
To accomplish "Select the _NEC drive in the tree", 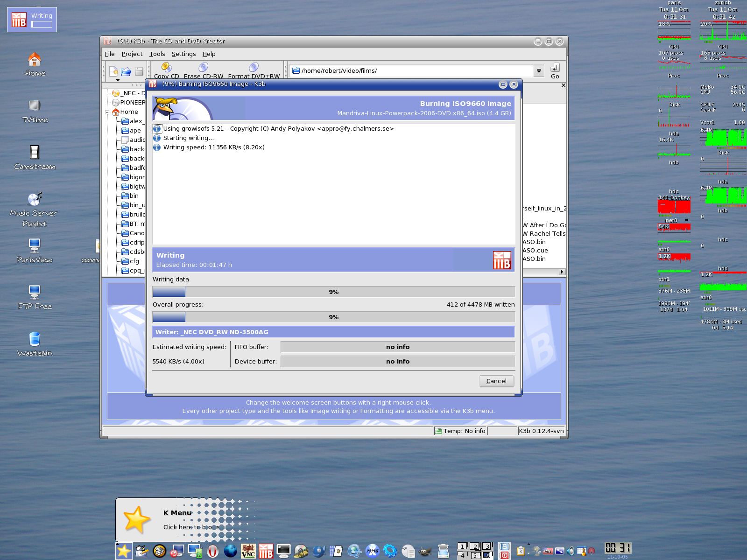I will click(x=128, y=93).
